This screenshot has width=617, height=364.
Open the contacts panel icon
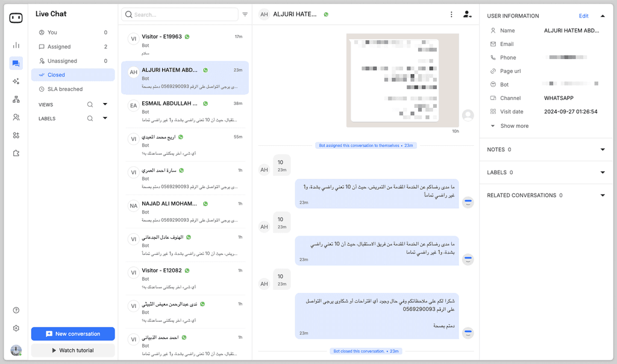16,117
